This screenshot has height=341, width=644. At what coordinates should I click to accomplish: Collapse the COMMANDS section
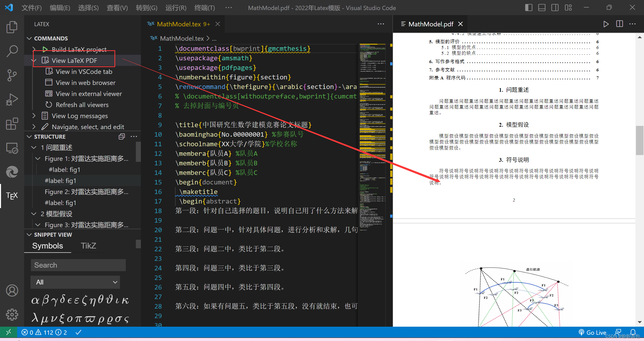(29, 38)
